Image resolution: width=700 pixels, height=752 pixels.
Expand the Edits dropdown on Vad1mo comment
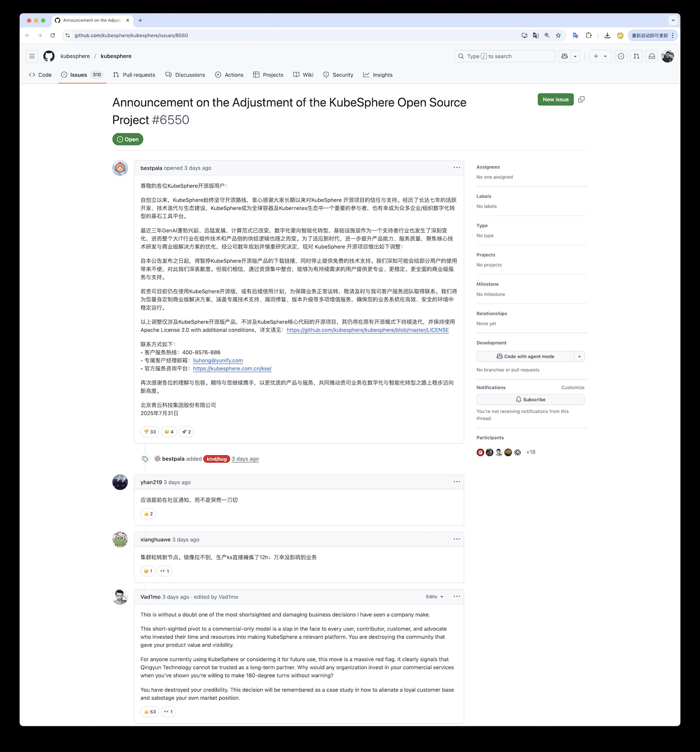coord(434,597)
